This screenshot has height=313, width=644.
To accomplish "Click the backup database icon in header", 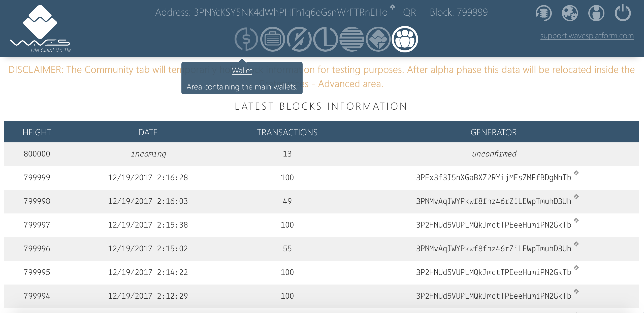I will [543, 13].
